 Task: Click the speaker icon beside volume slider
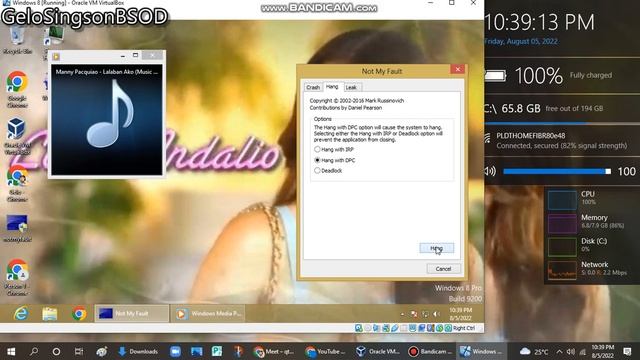pos(490,171)
